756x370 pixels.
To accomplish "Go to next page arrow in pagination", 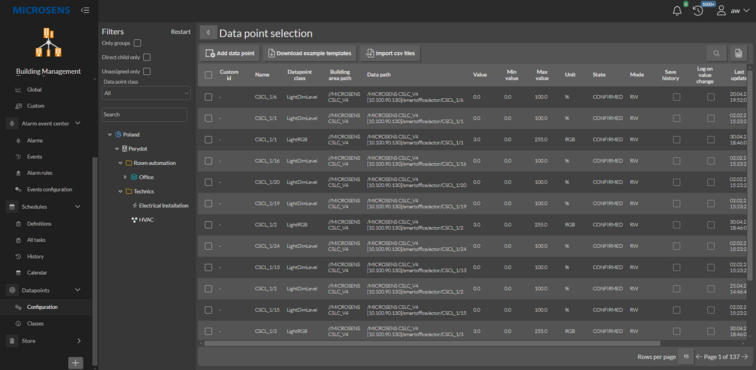I will [745, 356].
